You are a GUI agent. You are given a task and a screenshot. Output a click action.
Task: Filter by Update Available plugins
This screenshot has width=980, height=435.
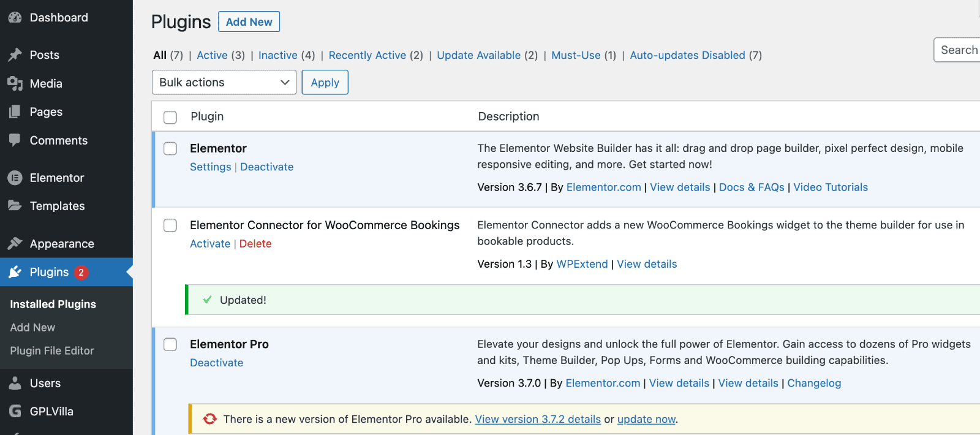tap(479, 55)
